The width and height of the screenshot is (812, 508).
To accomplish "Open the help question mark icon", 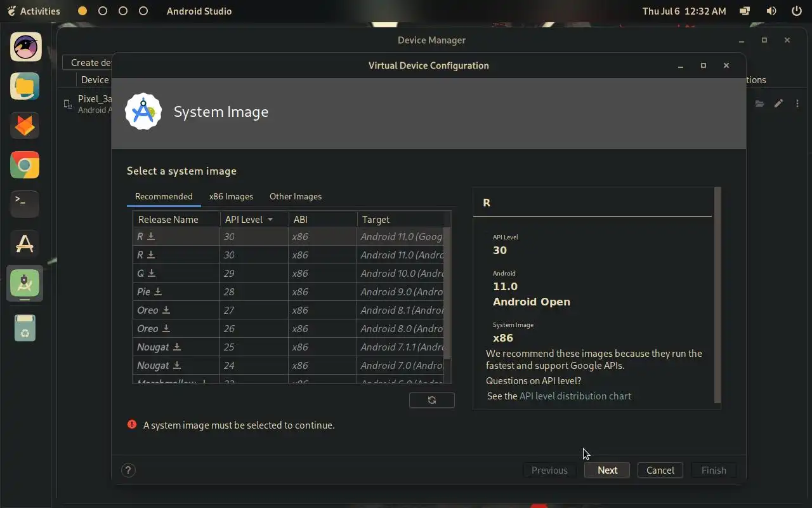I will 128,471.
